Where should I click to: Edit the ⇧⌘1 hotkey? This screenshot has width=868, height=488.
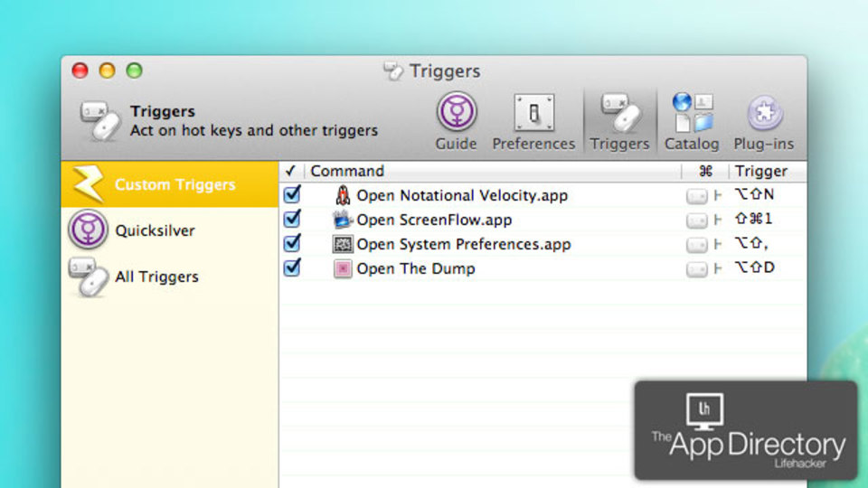[753, 219]
